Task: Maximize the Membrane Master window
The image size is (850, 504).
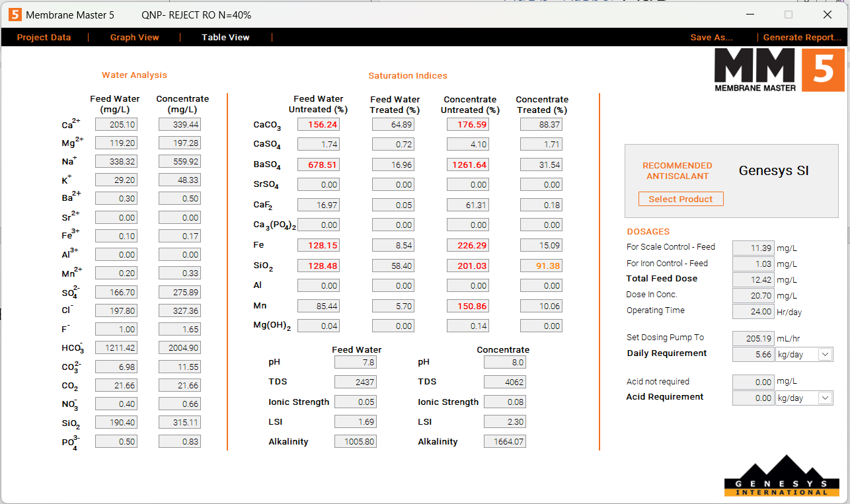Action: click(788, 15)
